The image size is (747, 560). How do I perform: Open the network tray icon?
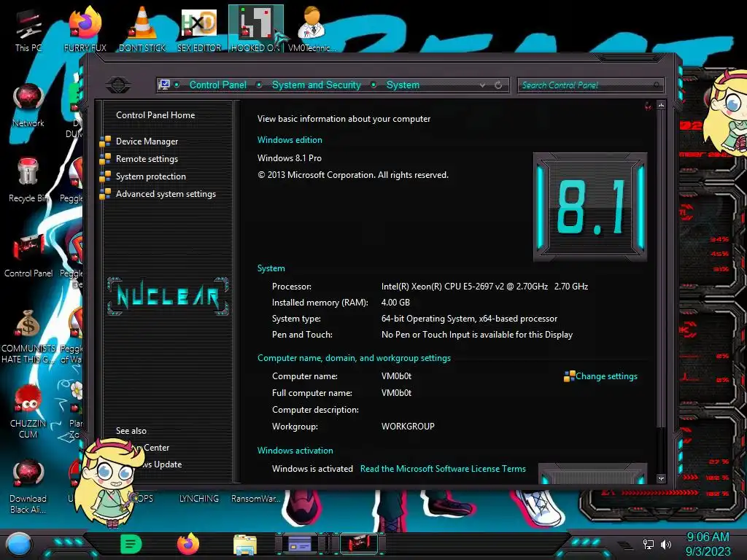648,544
